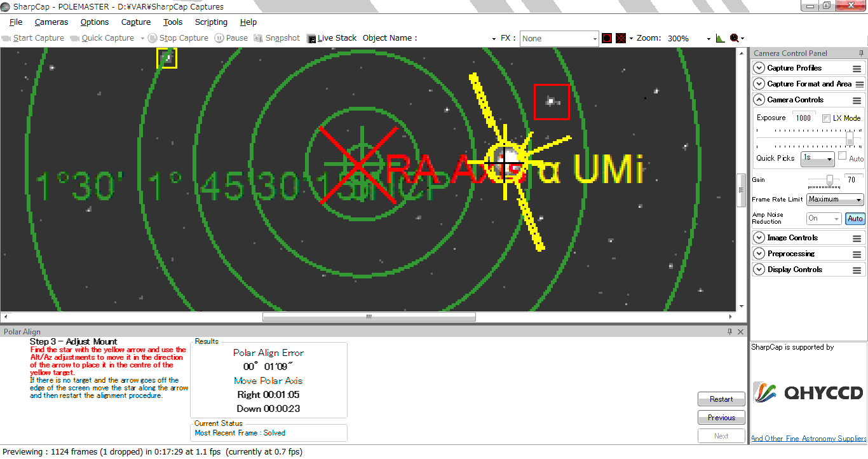868x459 pixels.
Task: Open Display Controls hamburger menu
Action: (x=857, y=270)
